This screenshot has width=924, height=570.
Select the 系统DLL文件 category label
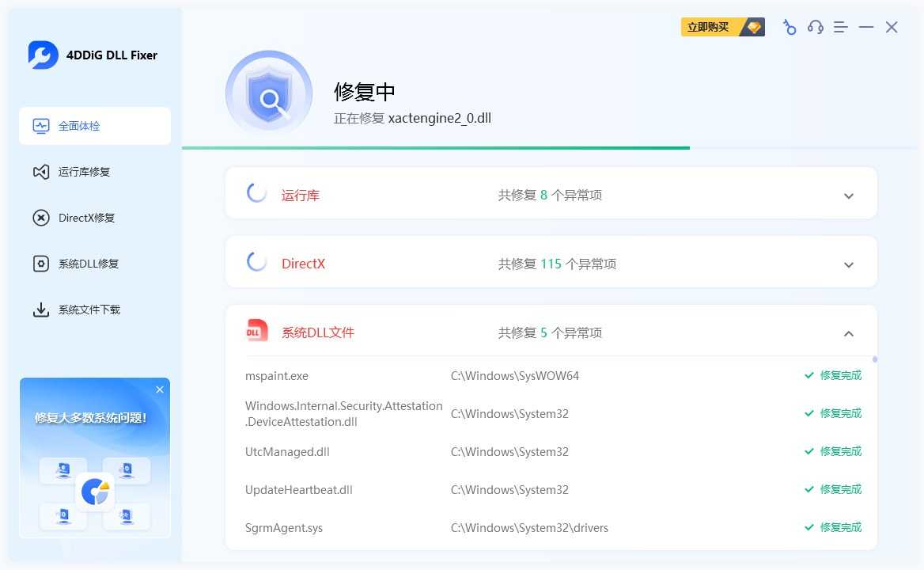click(x=318, y=332)
